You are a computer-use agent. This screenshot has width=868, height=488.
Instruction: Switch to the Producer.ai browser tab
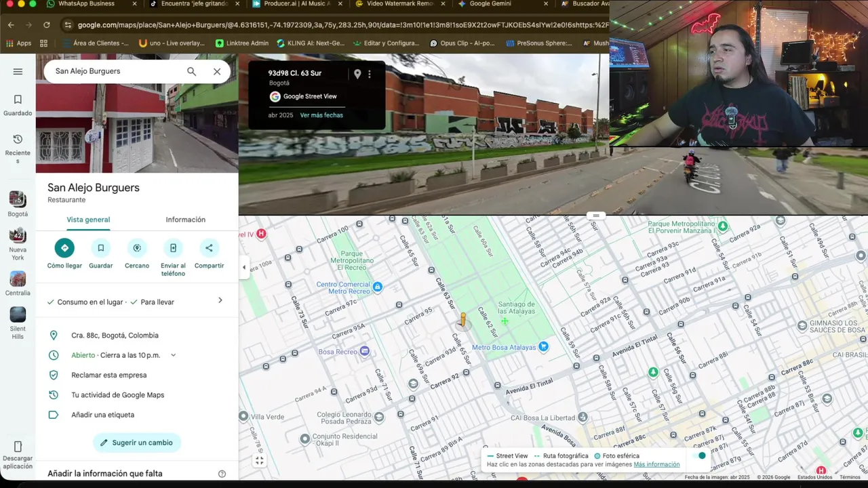(x=297, y=4)
